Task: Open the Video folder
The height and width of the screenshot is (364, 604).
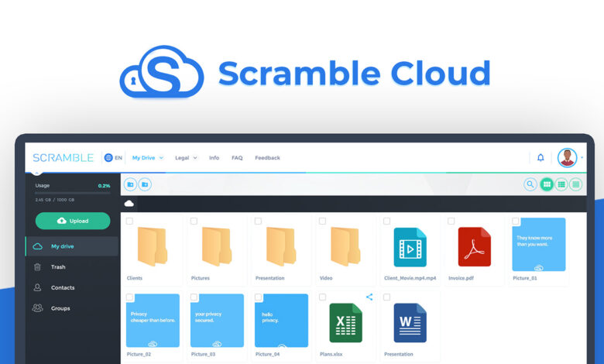Action: tap(345, 246)
